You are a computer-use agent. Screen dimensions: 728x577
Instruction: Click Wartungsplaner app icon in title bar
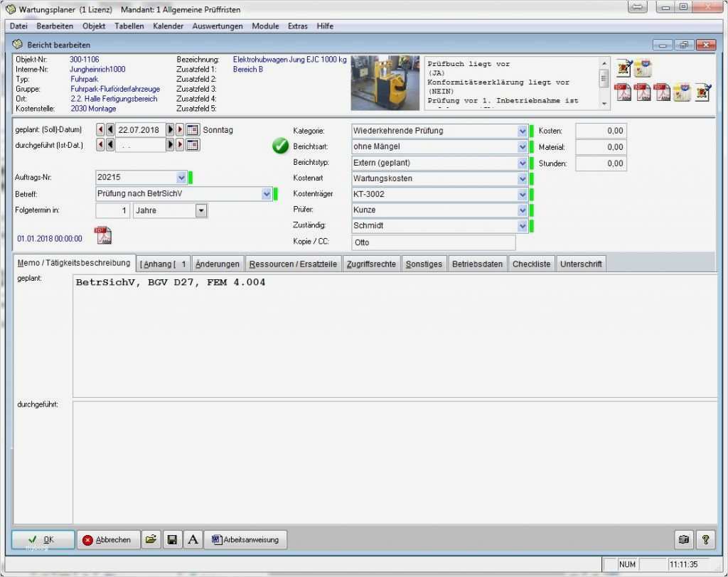click(x=11, y=9)
